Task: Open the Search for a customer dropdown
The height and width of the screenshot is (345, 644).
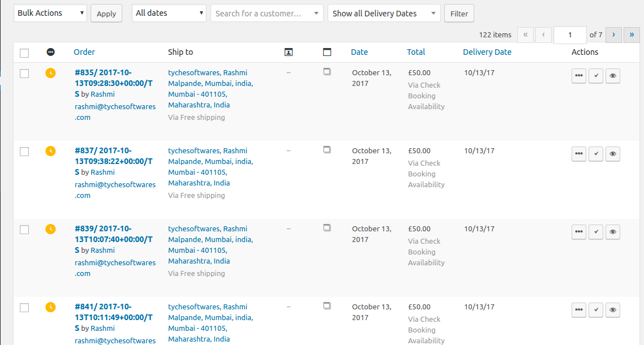Action: [267, 13]
